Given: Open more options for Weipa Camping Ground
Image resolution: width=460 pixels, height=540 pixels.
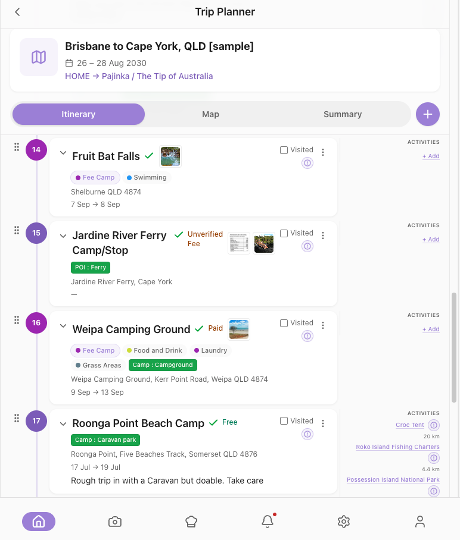Looking at the screenshot, I should click(x=323, y=325).
